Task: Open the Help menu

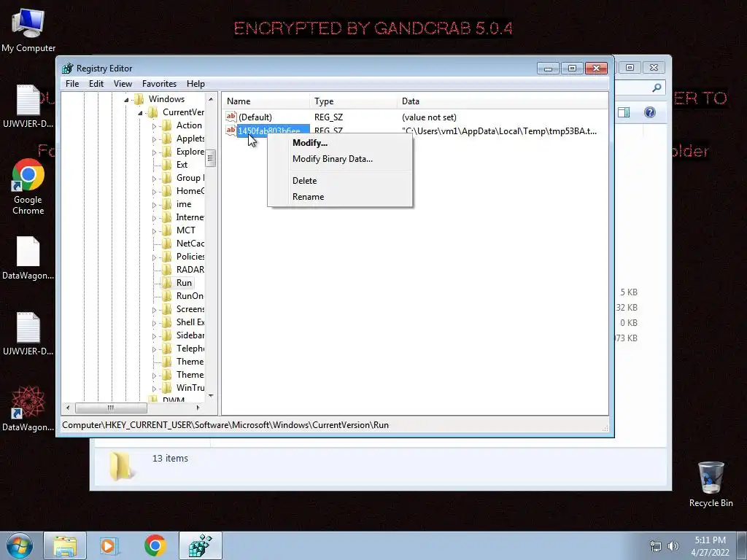Action: [x=196, y=84]
